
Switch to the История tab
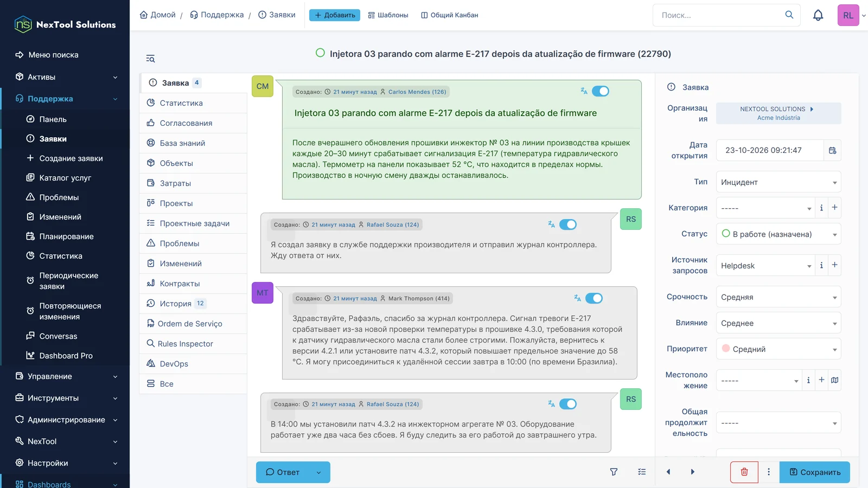[x=194, y=304]
